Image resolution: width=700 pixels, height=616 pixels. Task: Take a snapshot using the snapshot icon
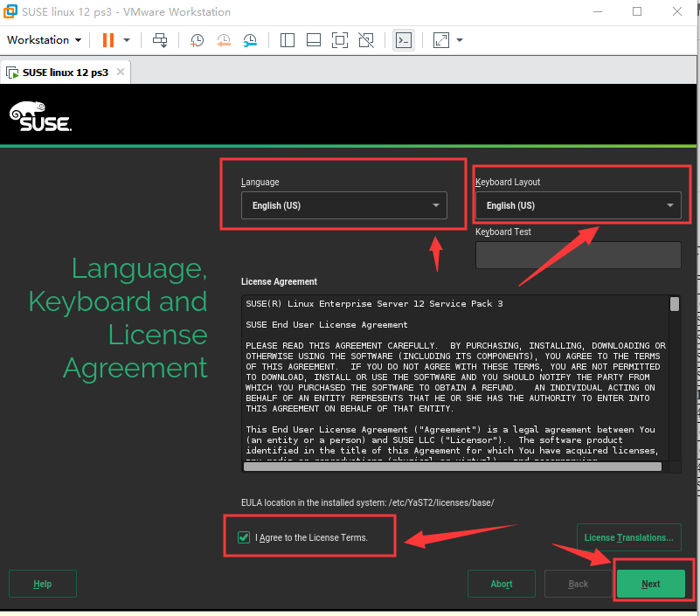(197, 40)
